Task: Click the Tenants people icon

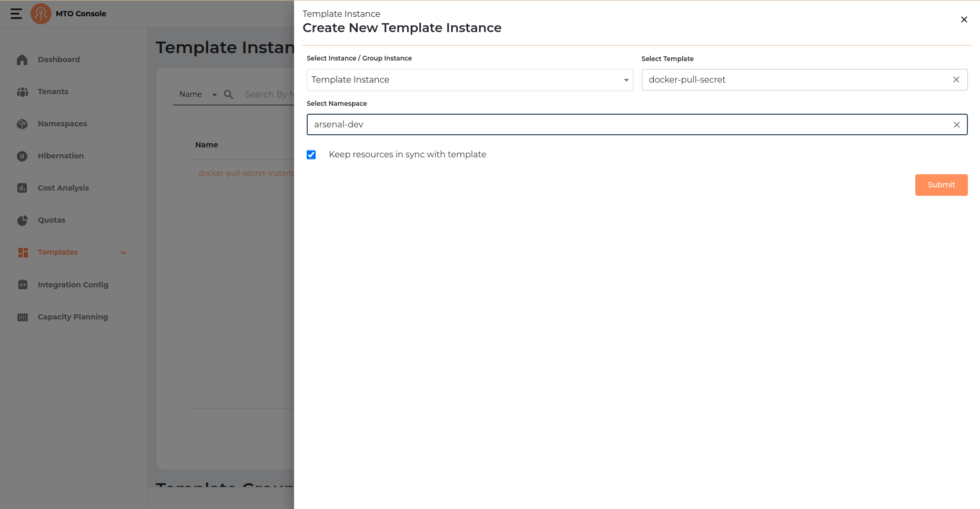Action: pyautogui.click(x=22, y=92)
